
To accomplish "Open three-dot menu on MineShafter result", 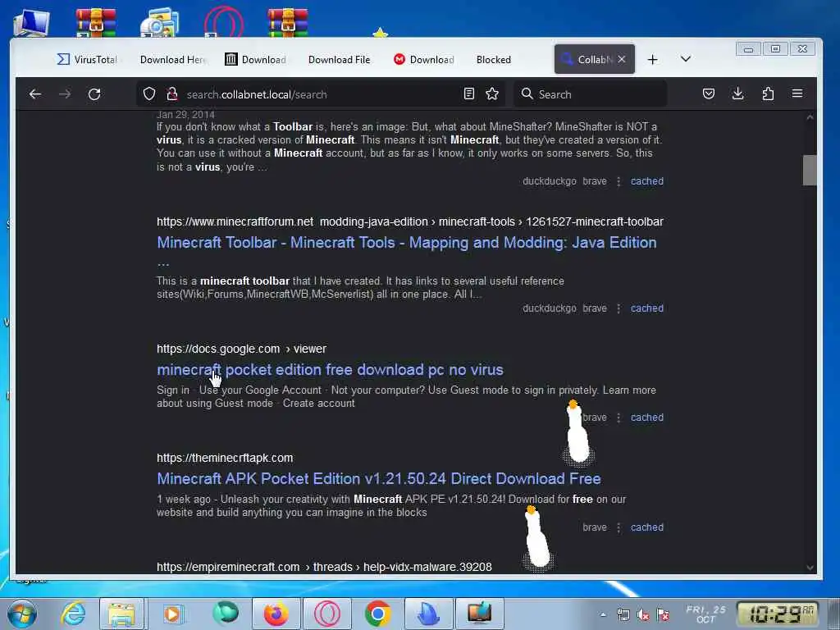I will [x=619, y=181].
